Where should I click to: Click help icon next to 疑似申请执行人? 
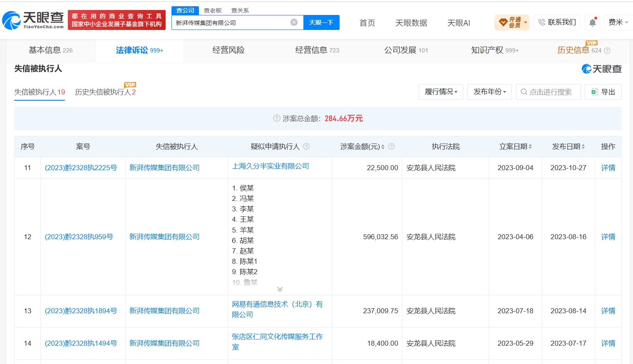306,146
